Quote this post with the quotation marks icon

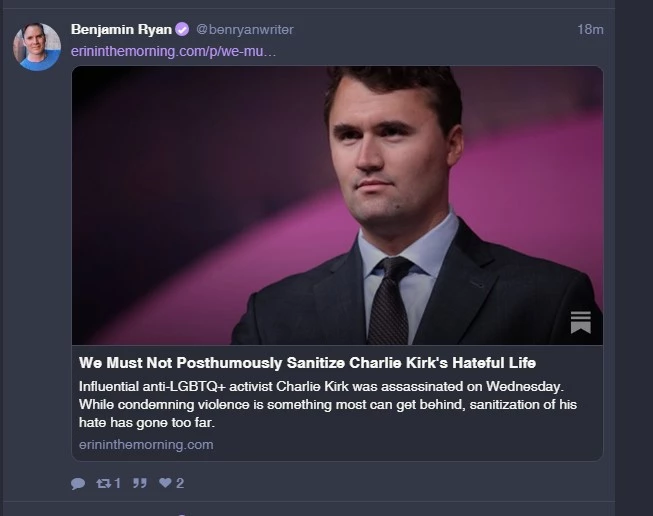pos(140,483)
